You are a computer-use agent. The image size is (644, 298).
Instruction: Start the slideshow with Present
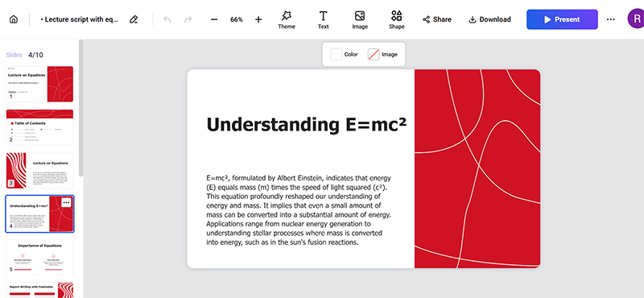(562, 19)
